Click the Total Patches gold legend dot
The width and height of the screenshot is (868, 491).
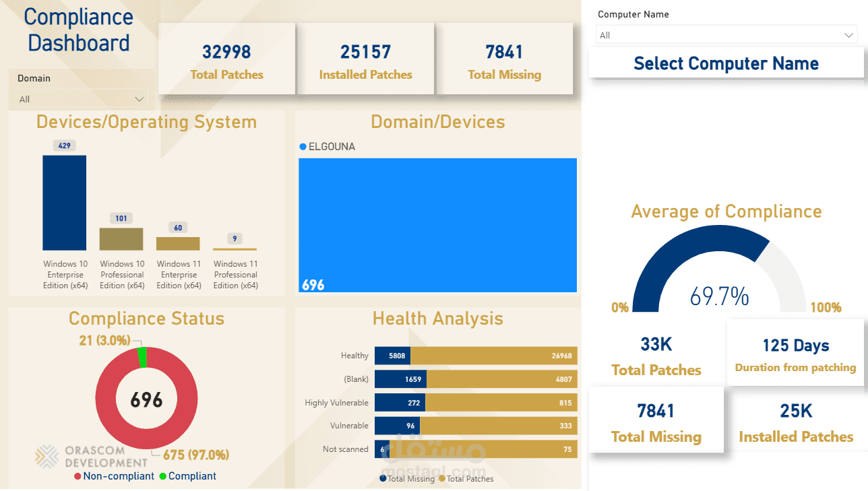pyautogui.click(x=442, y=478)
